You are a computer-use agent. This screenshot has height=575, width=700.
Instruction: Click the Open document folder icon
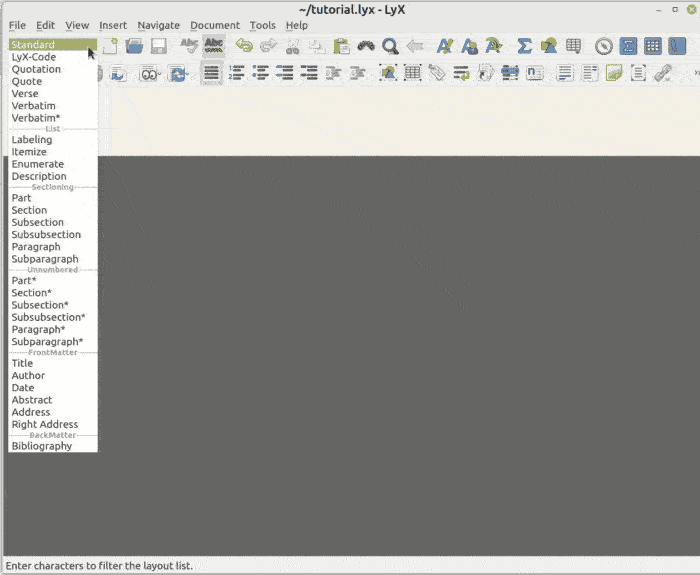[x=134, y=46]
